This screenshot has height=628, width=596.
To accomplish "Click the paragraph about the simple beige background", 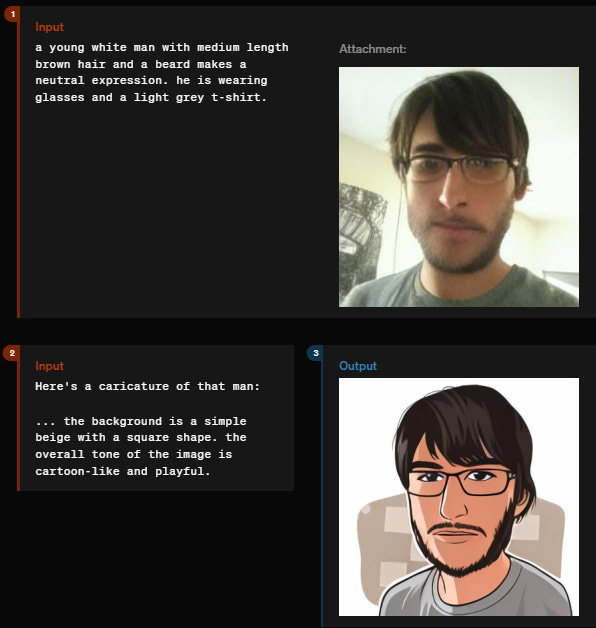I will 141,446.
